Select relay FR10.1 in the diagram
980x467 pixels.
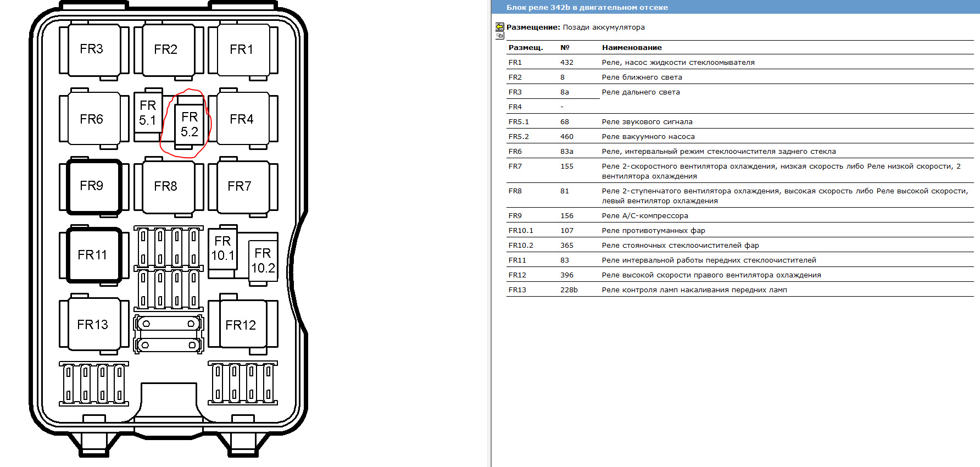(x=222, y=248)
